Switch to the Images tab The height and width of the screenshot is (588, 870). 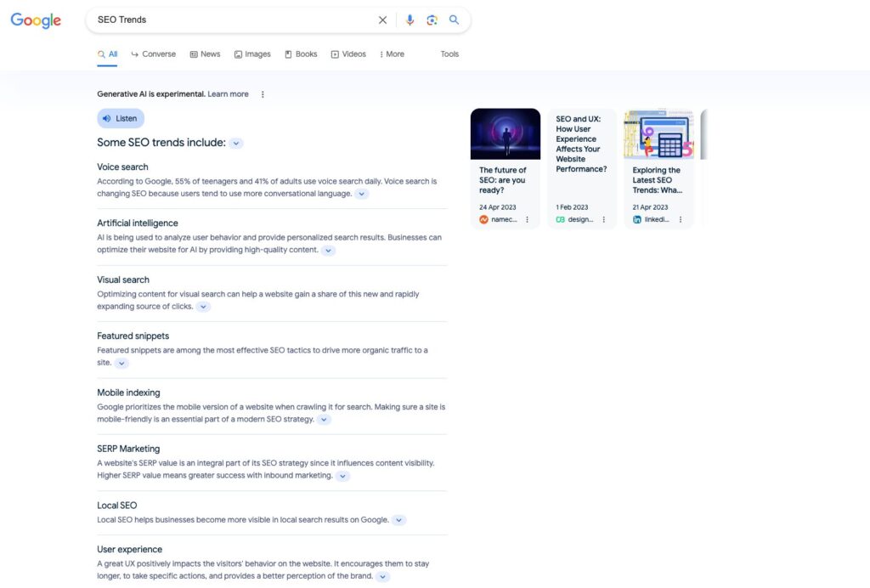pos(252,54)
